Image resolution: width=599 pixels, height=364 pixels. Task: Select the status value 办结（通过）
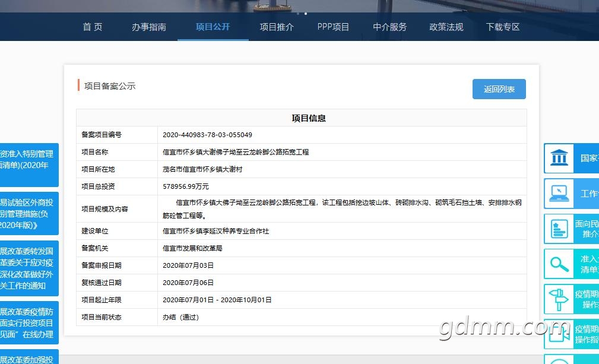(x=180, y=317)
